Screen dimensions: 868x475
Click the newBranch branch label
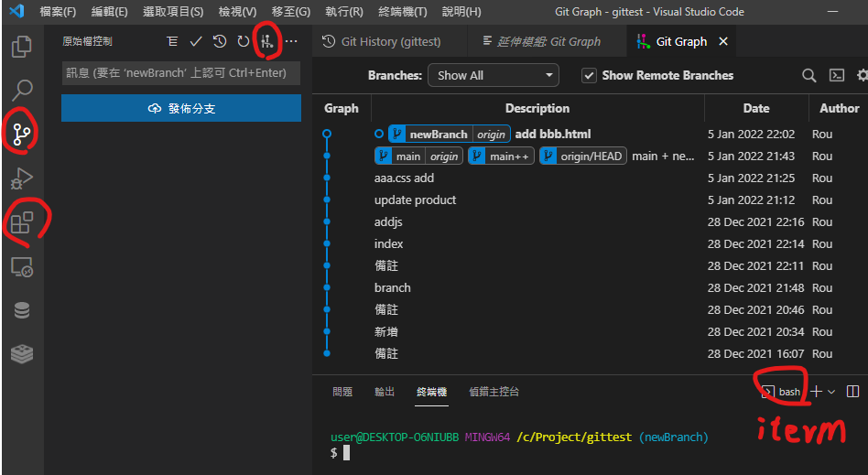(x=438, y=134)
